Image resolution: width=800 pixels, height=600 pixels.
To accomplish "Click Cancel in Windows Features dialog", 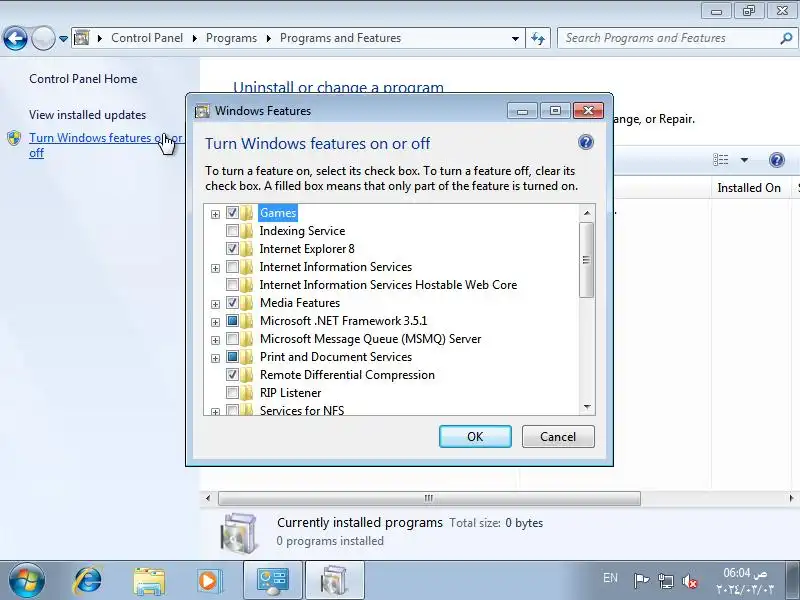I will click(558, 437).
